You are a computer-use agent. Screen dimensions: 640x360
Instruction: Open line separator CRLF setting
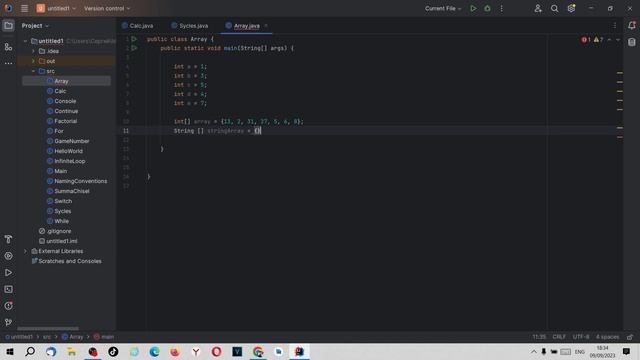(559, 337)
